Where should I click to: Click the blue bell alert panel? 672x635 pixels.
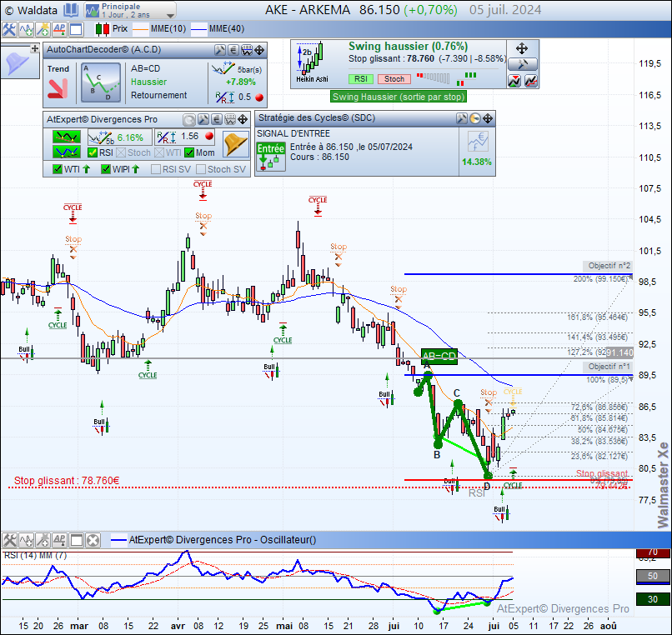[18, 64]
